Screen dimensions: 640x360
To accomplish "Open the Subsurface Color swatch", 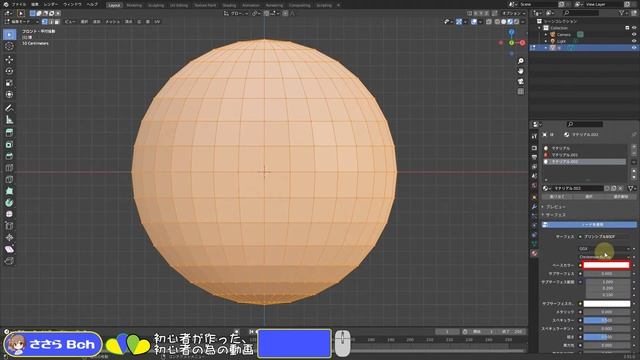I will click(x=607, y=304).
